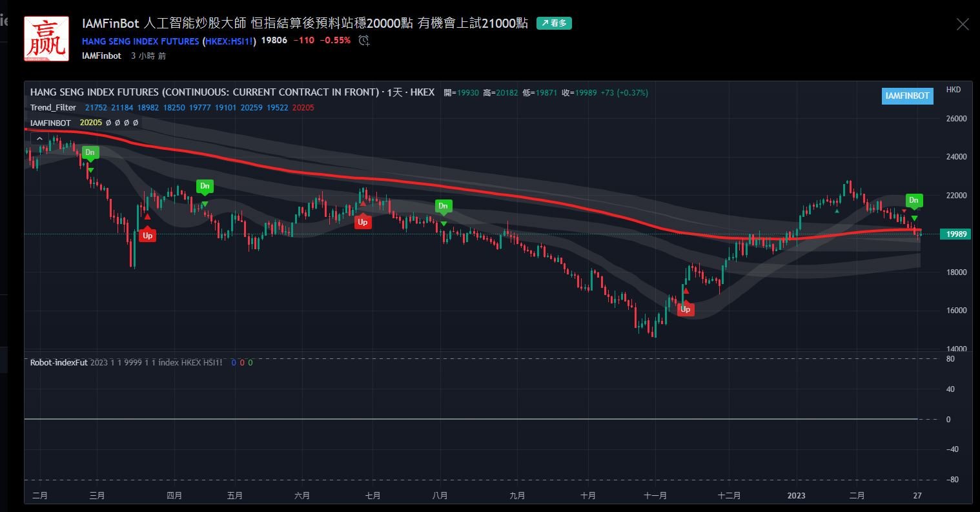This screenshot has height=512, width=980.
Task: Click the 26000 price axis label
Action: (956, 119)
